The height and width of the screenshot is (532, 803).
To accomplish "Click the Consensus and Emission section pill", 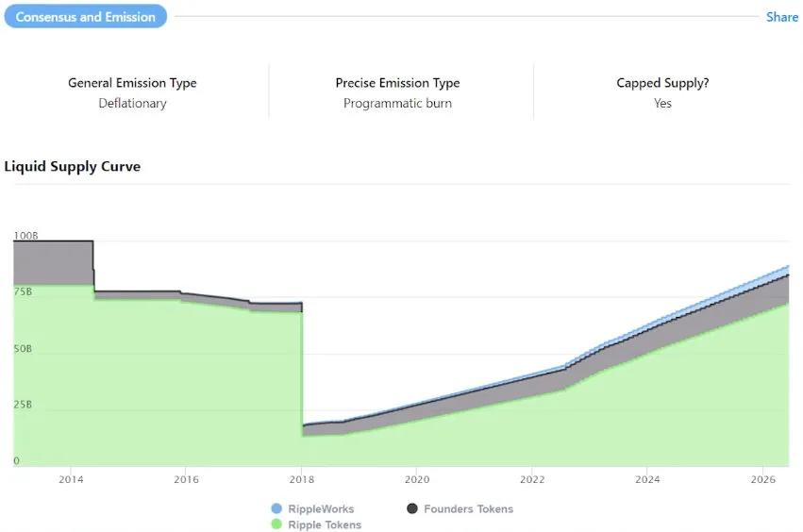I will [x=86, y=17].
